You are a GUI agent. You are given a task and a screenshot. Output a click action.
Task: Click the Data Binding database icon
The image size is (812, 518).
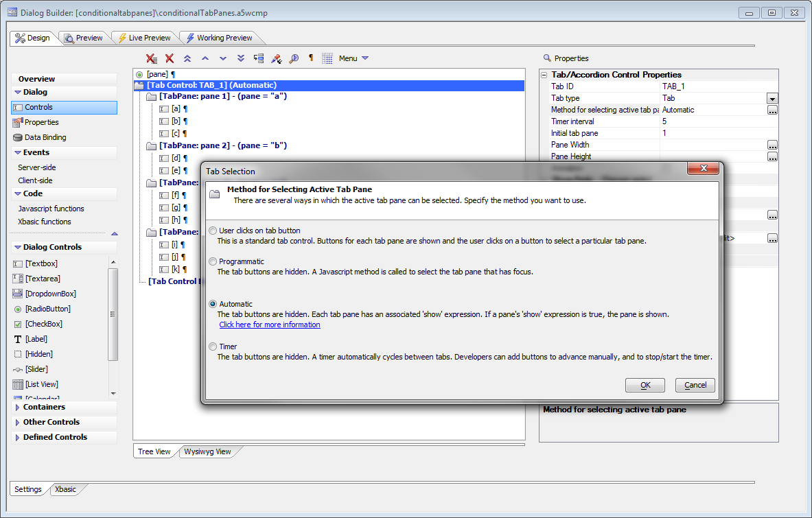(x=18, y=138)
